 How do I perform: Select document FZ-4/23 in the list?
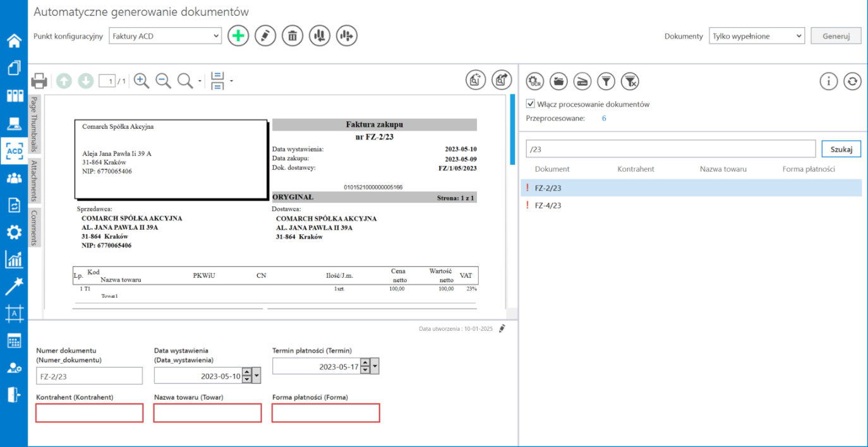click(548, 205)
